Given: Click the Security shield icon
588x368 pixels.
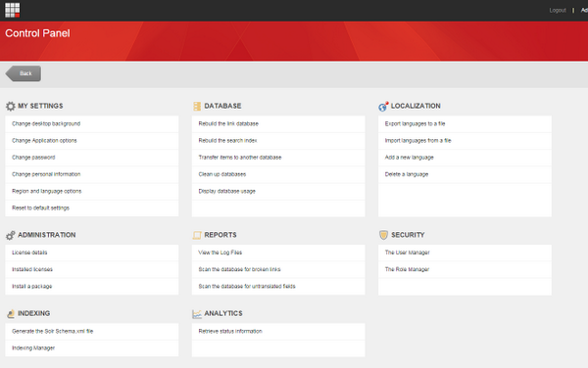Looking at the screenshot, I should pos(383,235).
